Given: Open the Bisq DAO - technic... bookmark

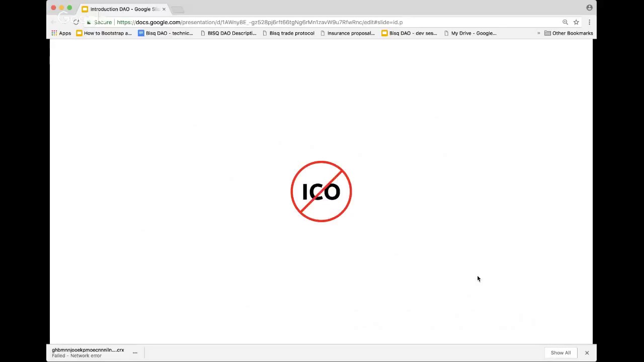Looking at the screenshot, I should 166,33.
